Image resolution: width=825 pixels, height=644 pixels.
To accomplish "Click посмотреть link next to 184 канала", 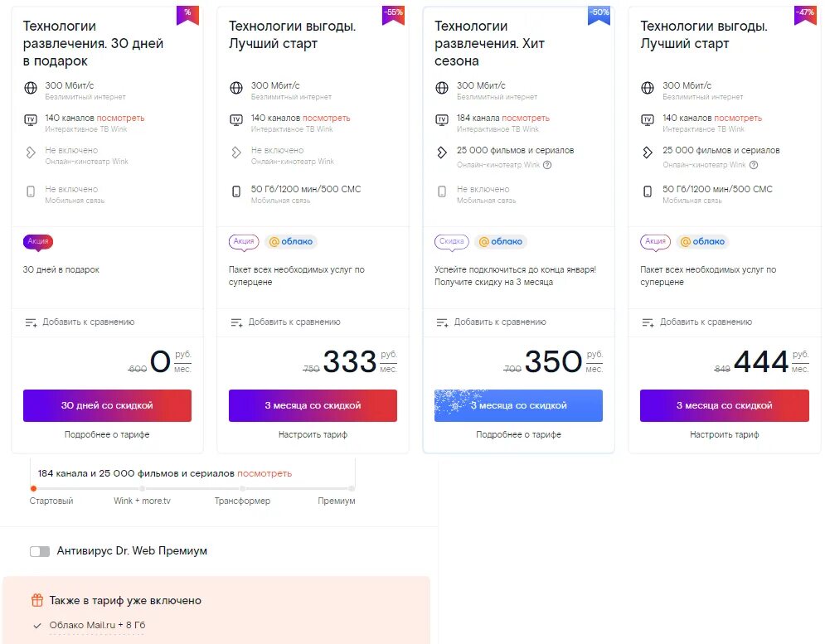I will 524,118.
